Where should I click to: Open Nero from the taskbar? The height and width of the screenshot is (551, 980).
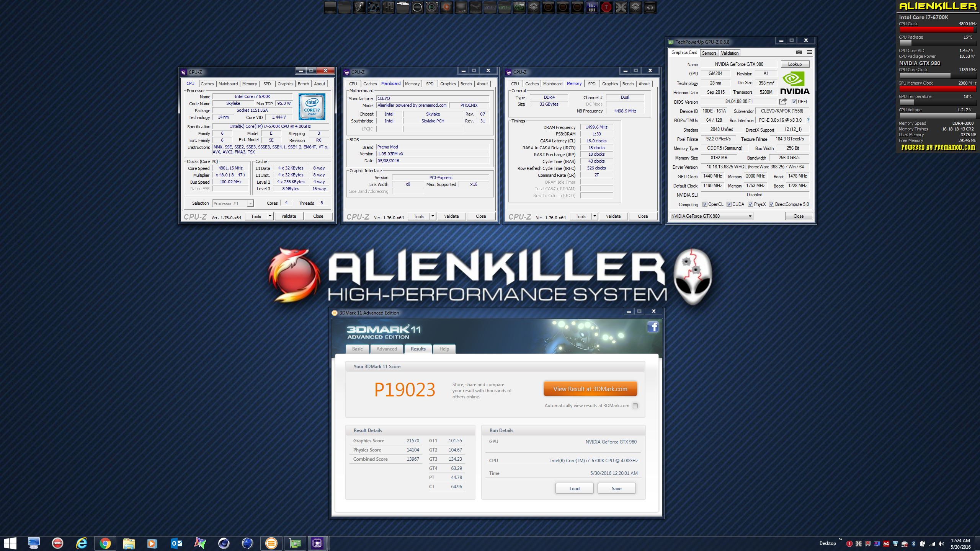tap(57, 543)
